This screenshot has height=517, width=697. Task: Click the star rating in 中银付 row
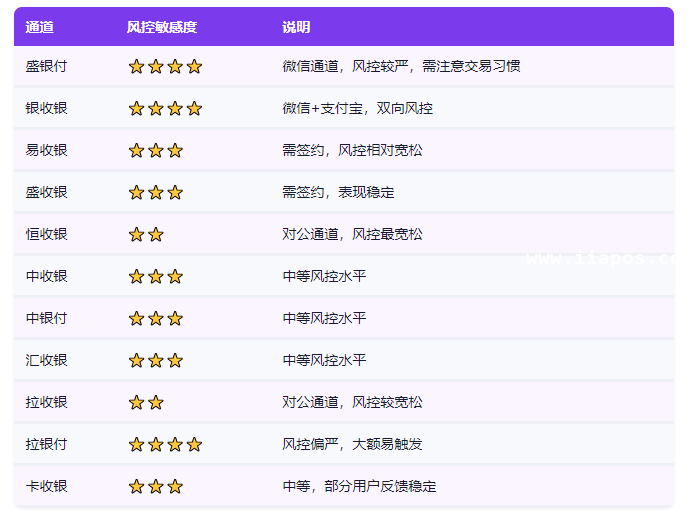coord(156,319)
